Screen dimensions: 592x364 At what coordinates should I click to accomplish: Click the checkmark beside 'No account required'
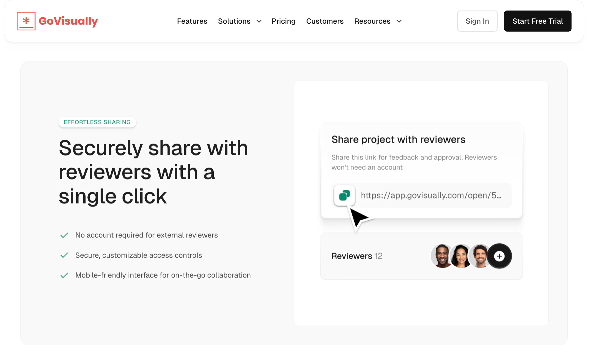64,235
